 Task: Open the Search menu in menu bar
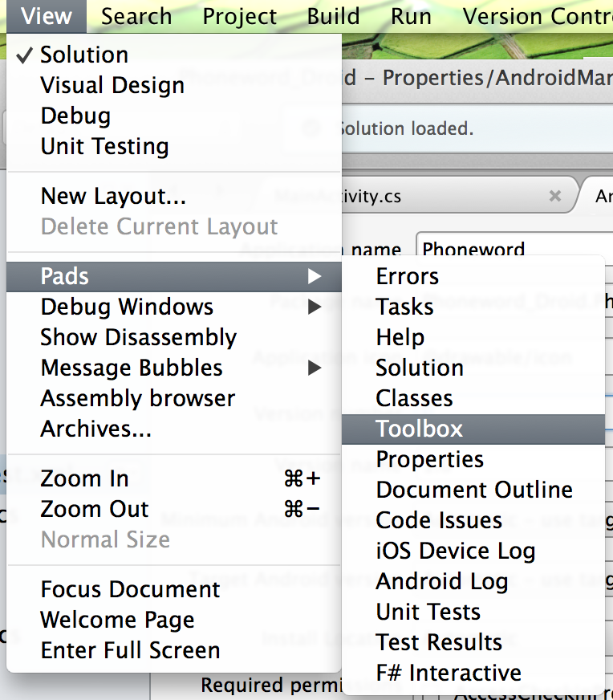pyautogui.click(x=136, y=16)
